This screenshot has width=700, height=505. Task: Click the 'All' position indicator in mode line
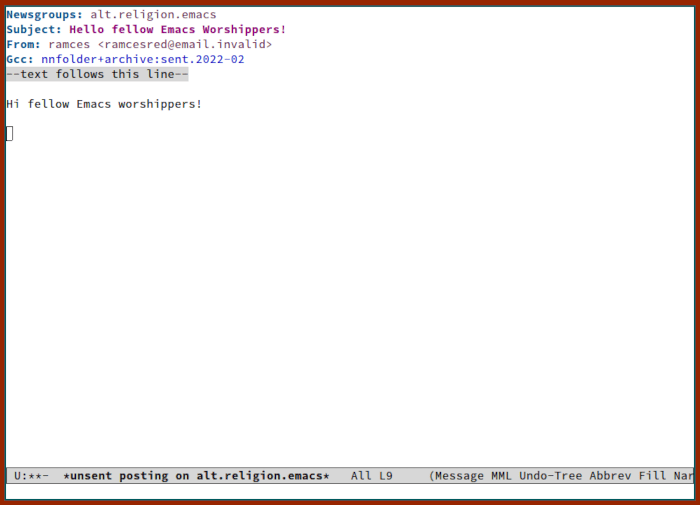361,476
